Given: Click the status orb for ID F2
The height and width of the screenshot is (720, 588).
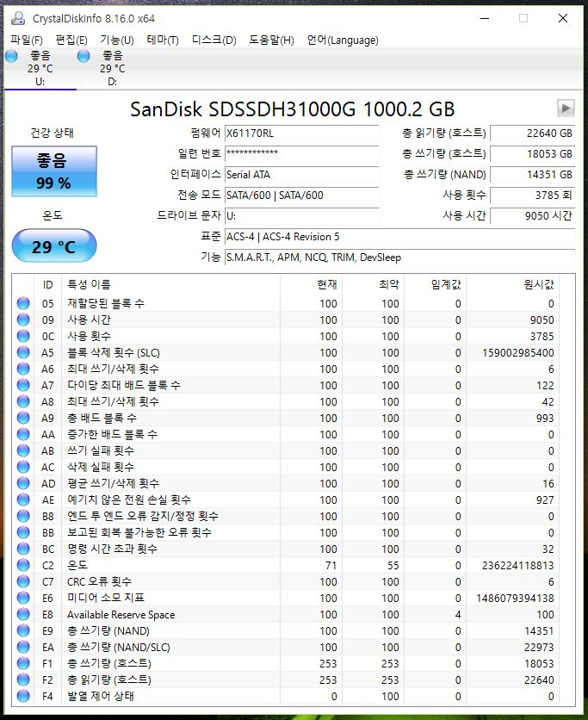Looking at the screenshot, I should click(23, 680).
